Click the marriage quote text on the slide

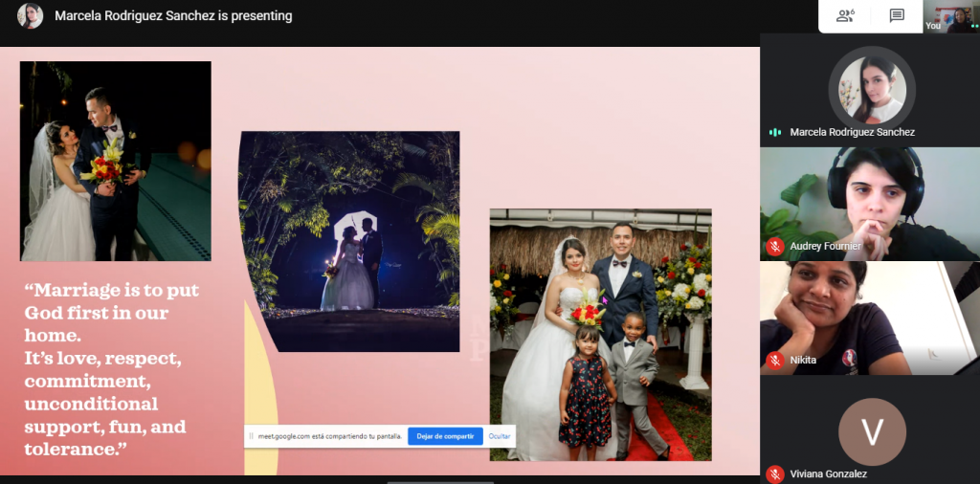pos(111,370)
